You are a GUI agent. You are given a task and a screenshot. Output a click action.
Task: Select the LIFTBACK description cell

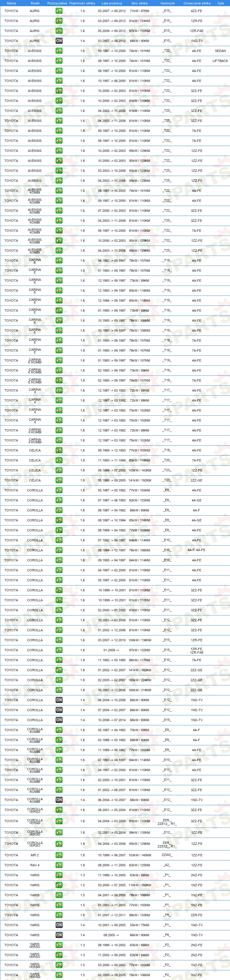pyautogui.click(x=220, y=61)
